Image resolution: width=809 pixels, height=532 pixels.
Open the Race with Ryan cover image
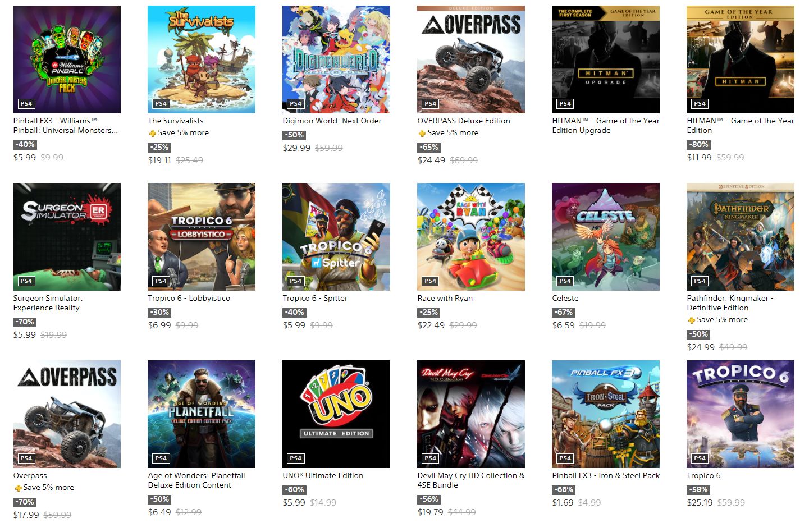pos(471,237)
